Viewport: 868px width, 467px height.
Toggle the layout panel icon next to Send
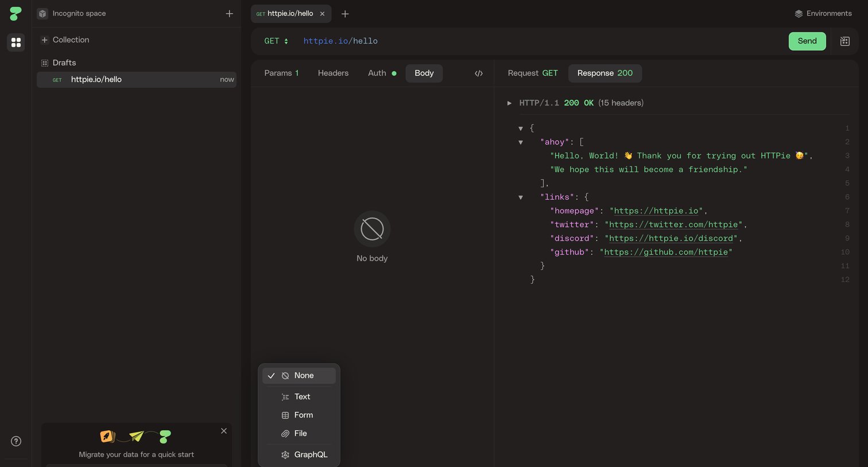click(x=845, y=41)
